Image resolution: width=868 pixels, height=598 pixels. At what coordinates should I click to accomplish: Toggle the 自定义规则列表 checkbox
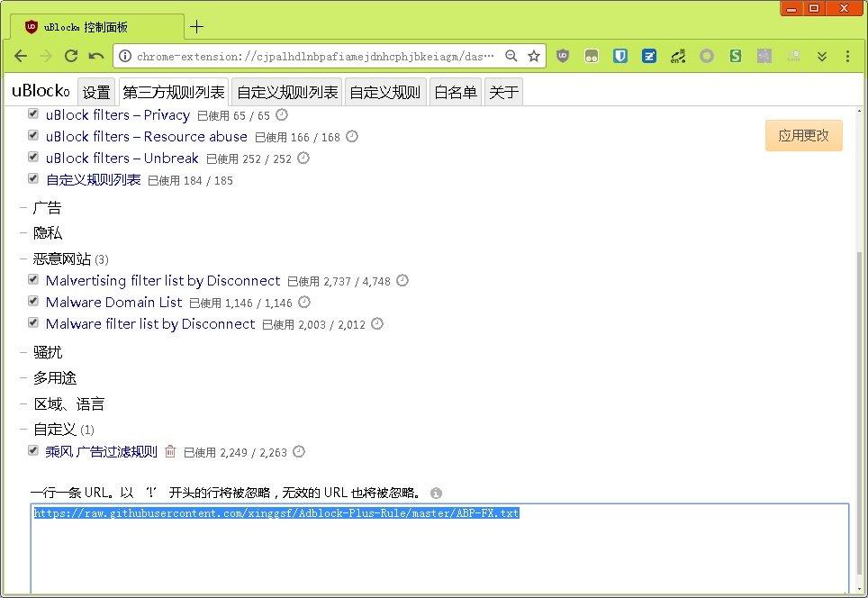point(33,178)
